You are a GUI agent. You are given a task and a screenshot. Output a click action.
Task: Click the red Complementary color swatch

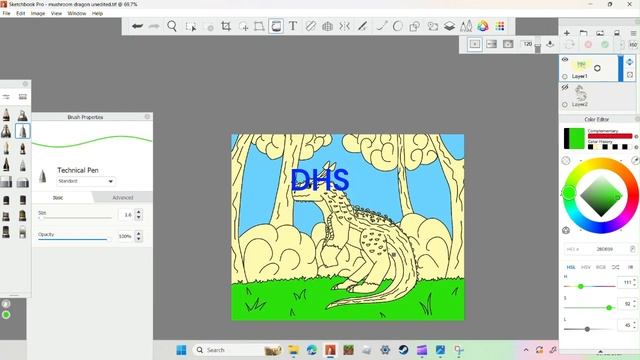coord(610,136)
